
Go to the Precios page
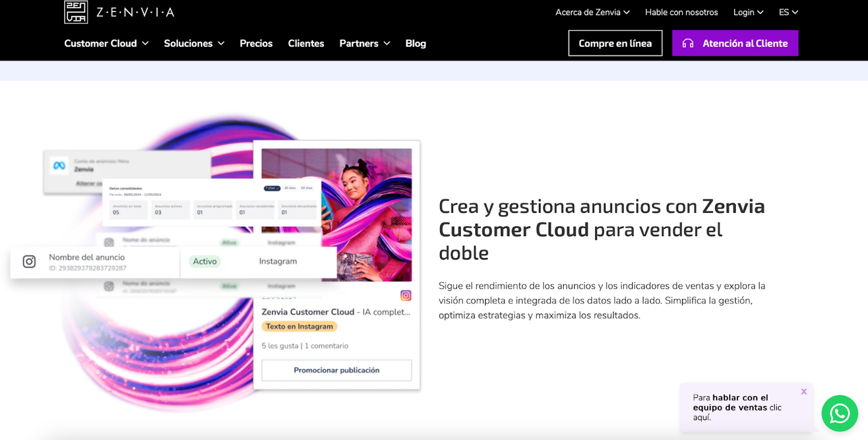point(256,43)
